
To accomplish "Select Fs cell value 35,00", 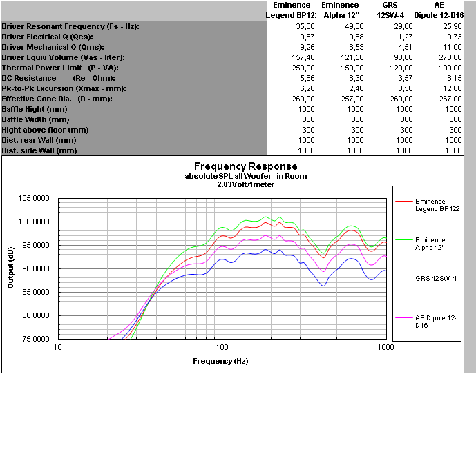I will pos(305,26).
